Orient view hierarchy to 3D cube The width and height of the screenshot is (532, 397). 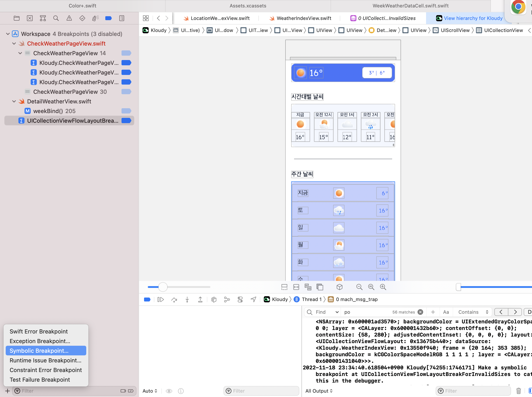[340, 287]
